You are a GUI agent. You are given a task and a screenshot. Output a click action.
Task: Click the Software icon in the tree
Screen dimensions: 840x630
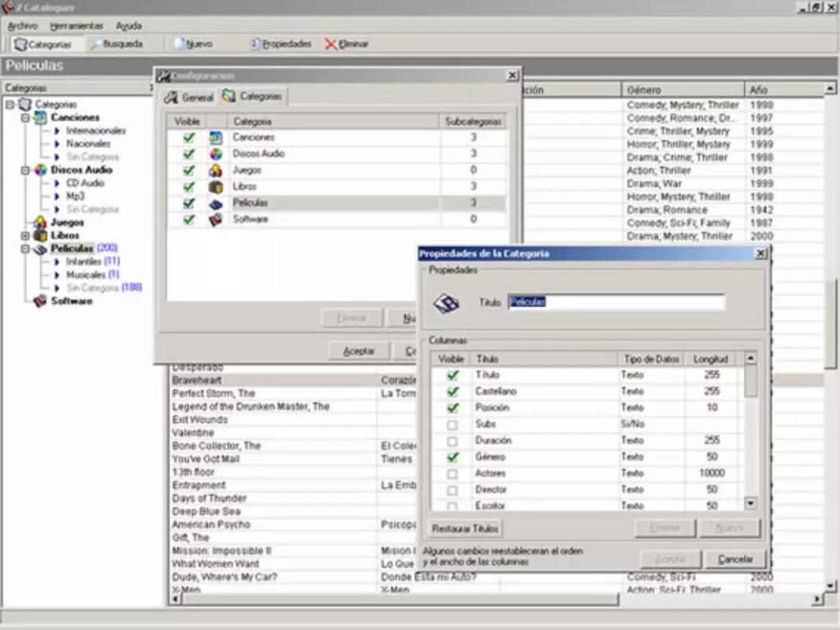[x=39, y=302]
